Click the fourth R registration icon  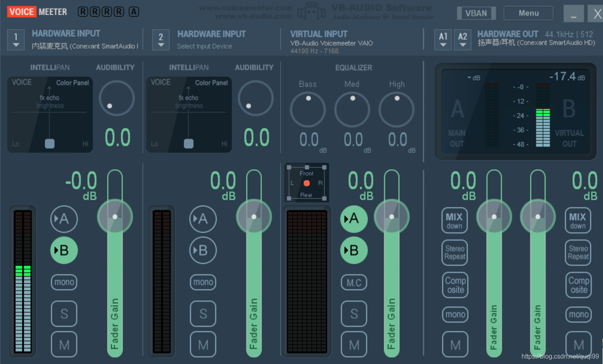(x=119, y=12)
